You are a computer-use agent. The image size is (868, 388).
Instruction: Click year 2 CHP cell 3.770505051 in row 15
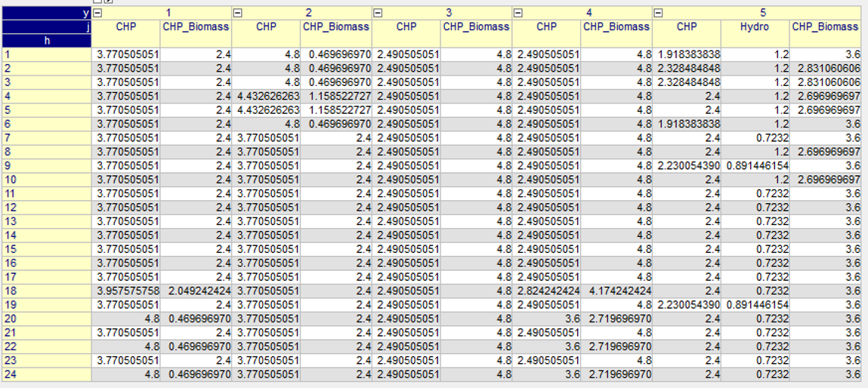[266, 249]
